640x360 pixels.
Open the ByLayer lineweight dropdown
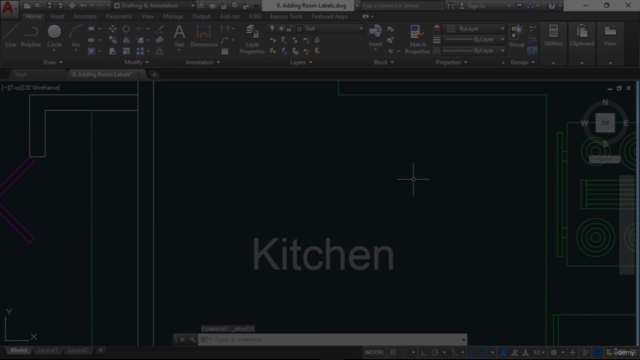[x=474, y=40]
